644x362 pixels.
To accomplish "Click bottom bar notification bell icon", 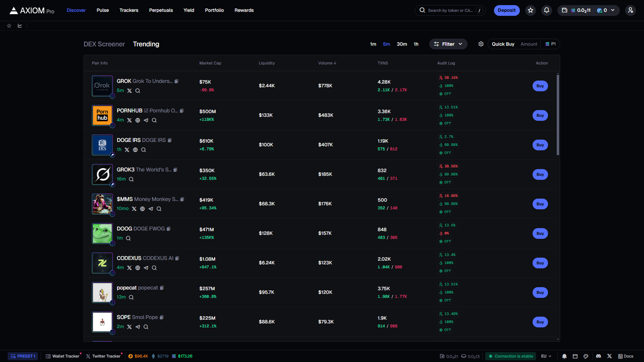I will [564, 356].
